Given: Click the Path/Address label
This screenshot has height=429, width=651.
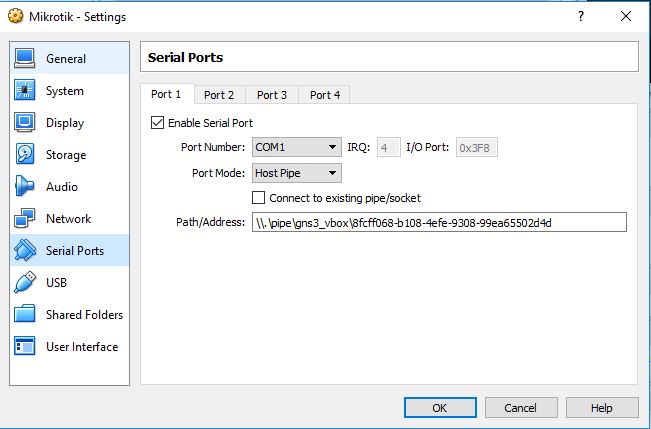Looking at the screenshot, I should 210,222.
